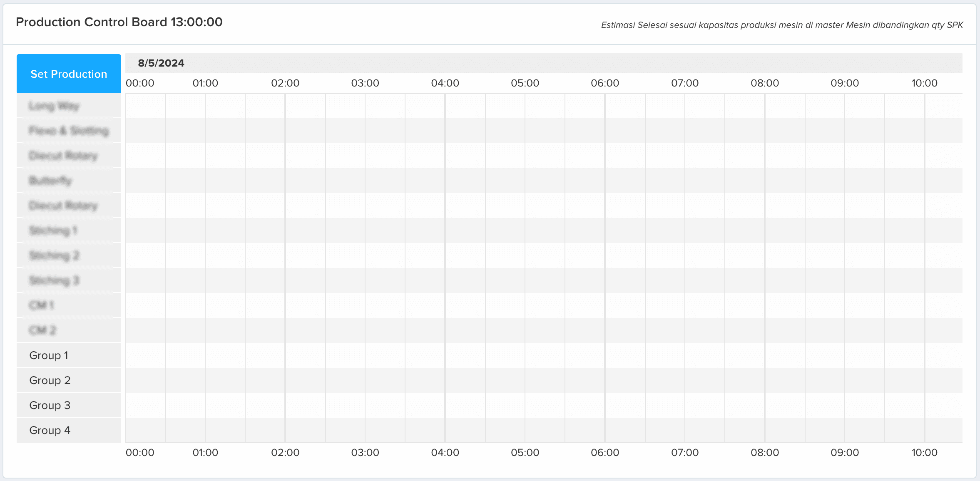Click the Production Control Board title
The image size is (980, 481).
pyautogui.click(x=119, y=22)
